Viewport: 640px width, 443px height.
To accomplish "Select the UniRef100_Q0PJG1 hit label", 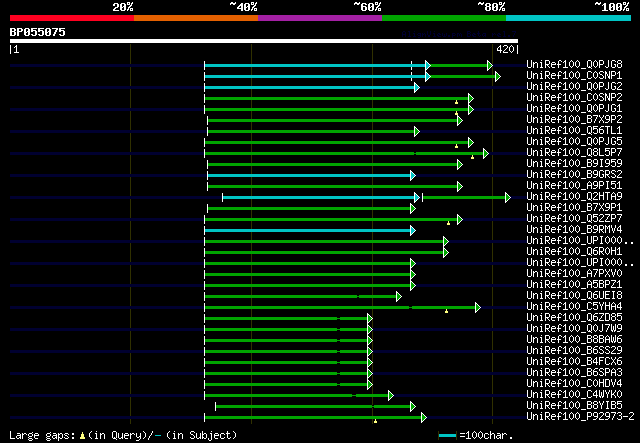I will pos(574,108).
